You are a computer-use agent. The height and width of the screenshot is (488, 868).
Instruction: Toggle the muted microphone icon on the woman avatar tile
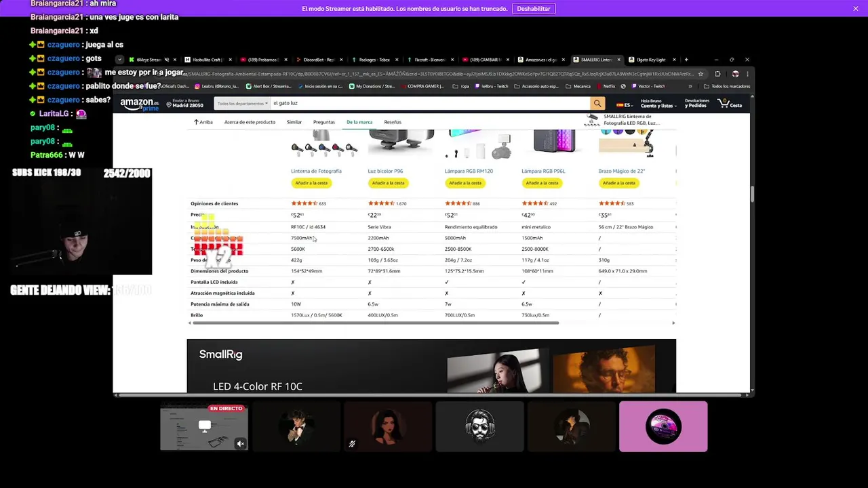[x=352, y=444]
